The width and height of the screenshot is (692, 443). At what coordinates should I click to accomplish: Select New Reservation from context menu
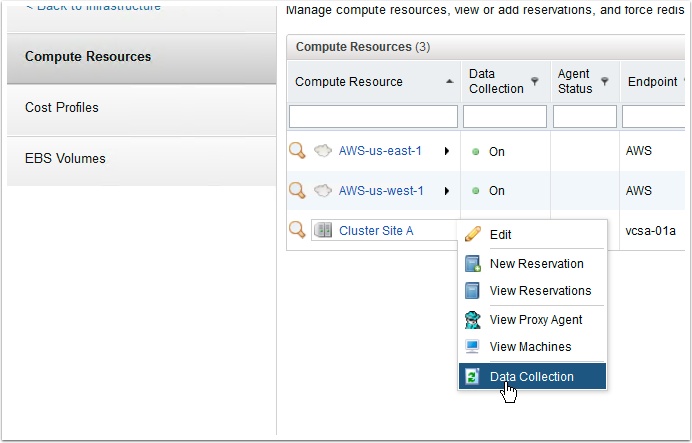point(536,264)
